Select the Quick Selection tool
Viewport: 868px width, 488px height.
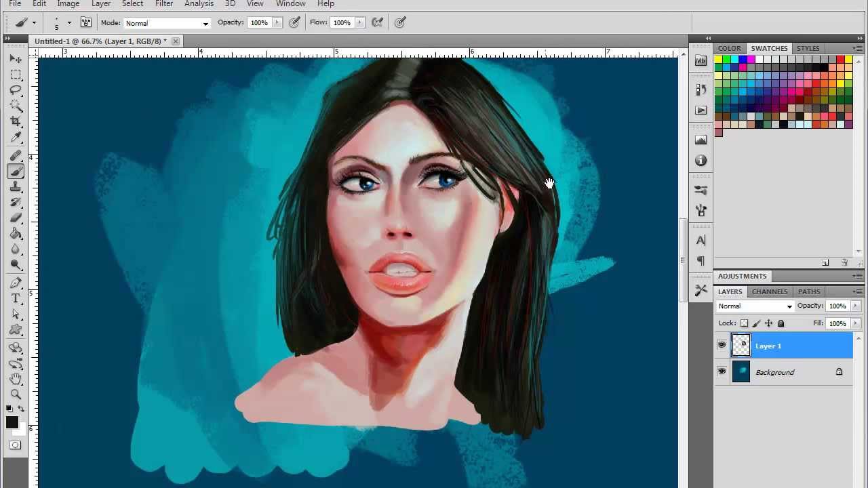(x=16, y=106)
